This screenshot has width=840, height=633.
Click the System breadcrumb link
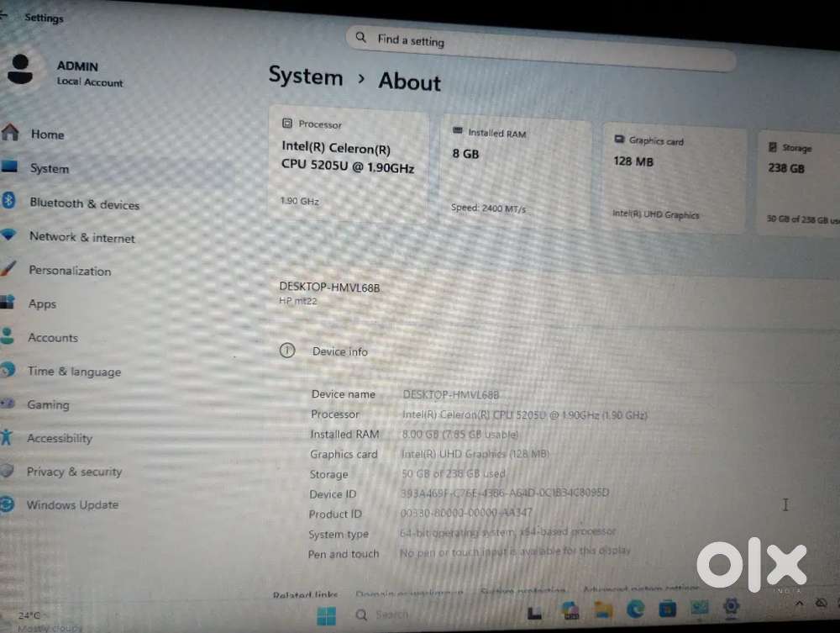click(306, 76)
